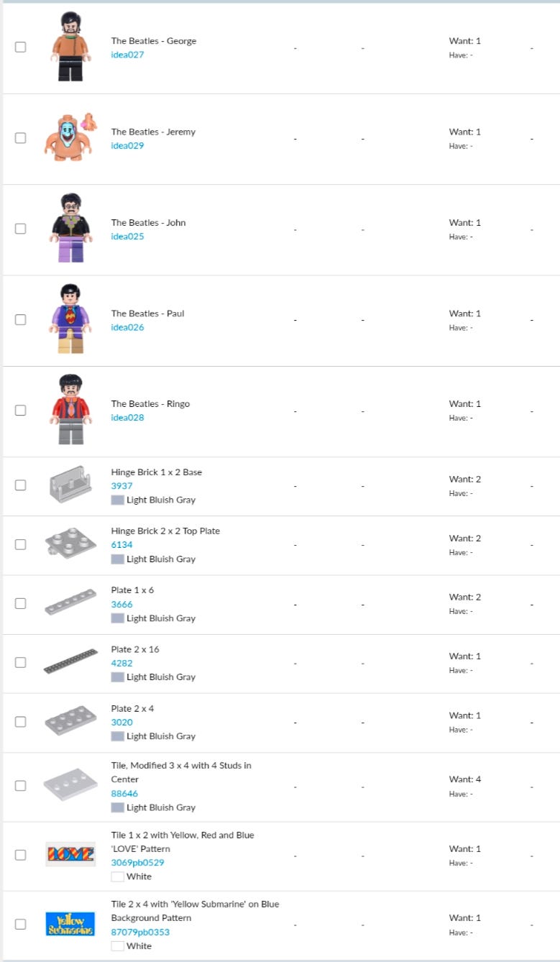View the Tile Modified 3 x 4 image
The width and height of the screenshot is (560, 962).
pyautogui.click(x=70, y=785)
